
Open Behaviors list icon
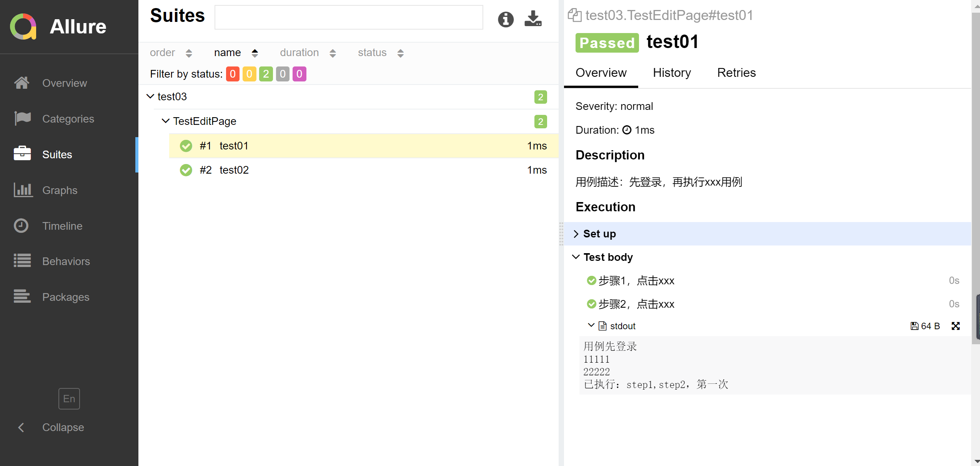[22, 261]
